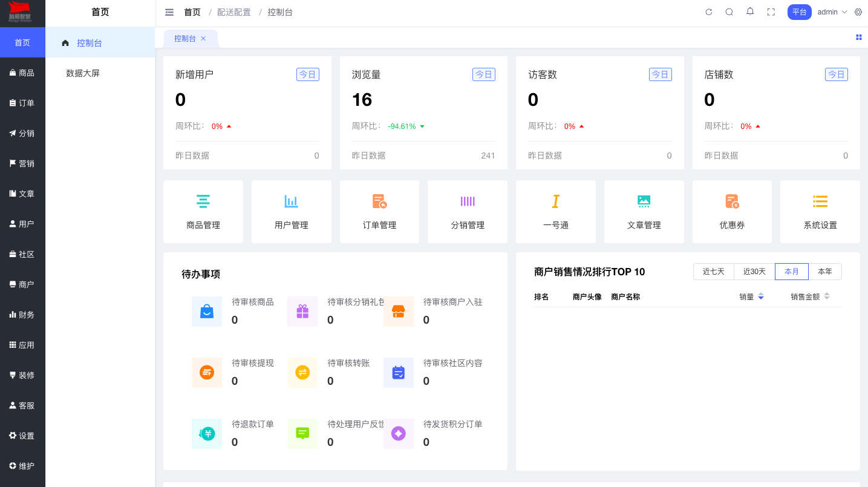868x487 pixels.
Task: Open 商品管理 shortcut card
Action: 203,212
